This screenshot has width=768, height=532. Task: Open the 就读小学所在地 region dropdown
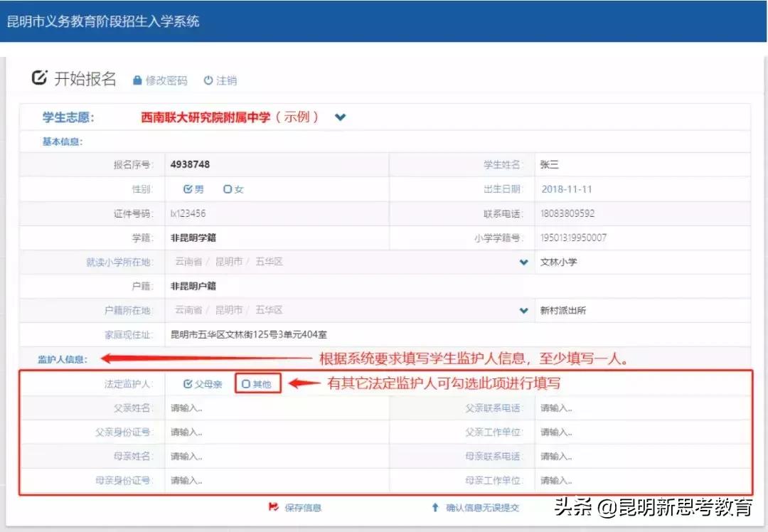click(x=522, y=262)
